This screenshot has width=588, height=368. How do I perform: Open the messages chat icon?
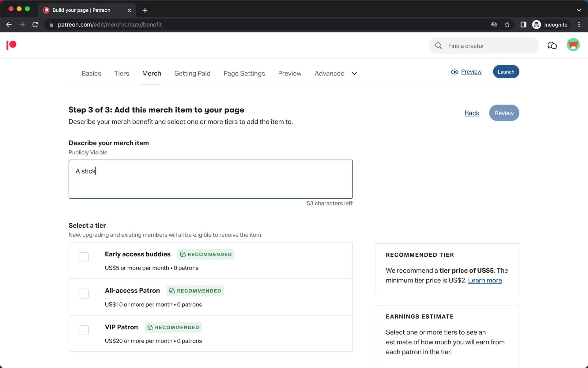pyautogui.click(x=552, y=46)
